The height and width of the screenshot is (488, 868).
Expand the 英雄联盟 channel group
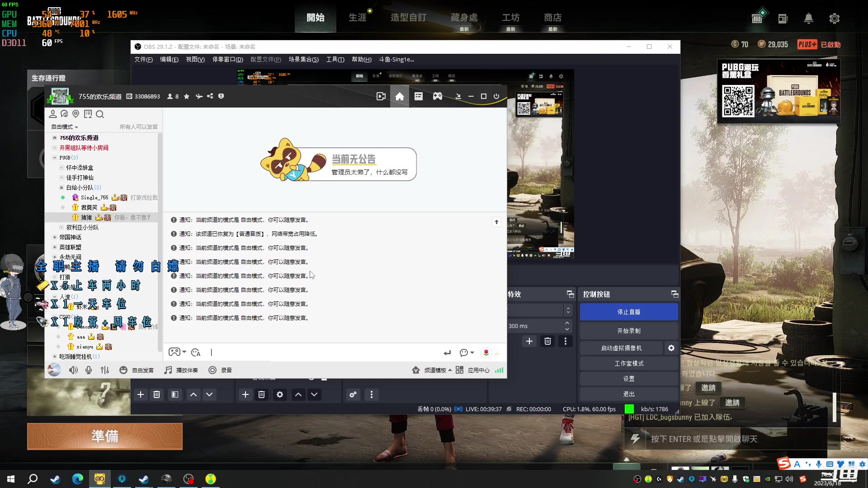point(55,247)
